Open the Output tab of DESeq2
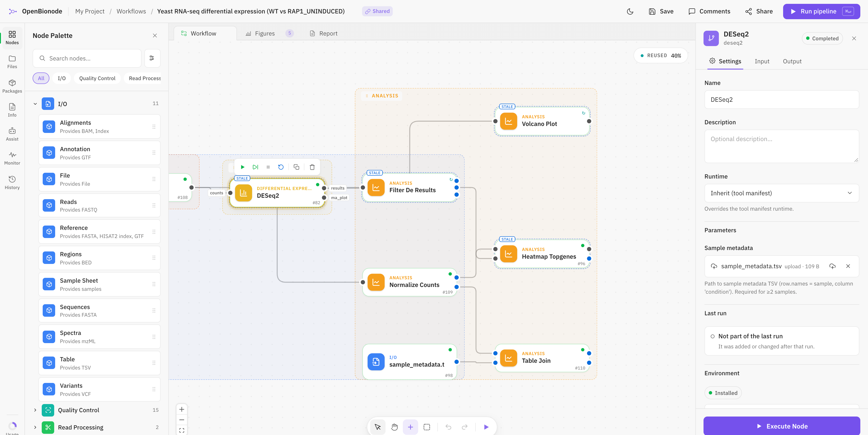 (x=792, y=61)
